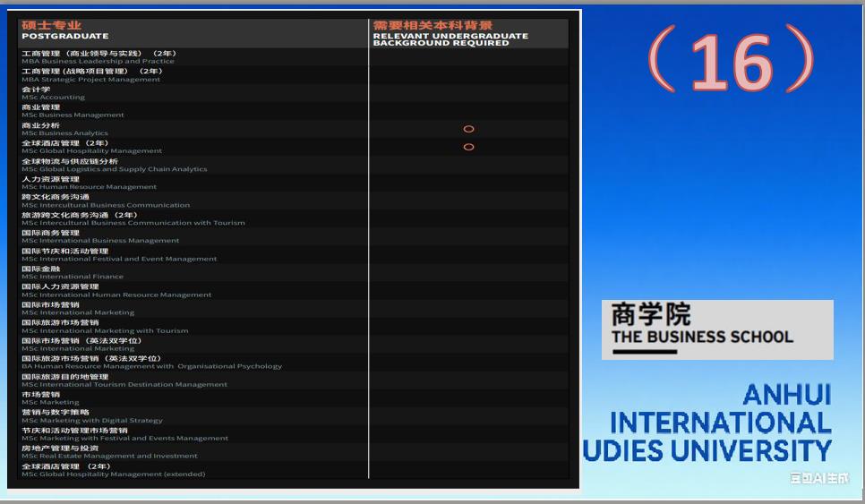Select the 硕士专业 POSTGRADUATE column header
The width and height of the screenshot is (865, 504).
click(x=64, y=30)
